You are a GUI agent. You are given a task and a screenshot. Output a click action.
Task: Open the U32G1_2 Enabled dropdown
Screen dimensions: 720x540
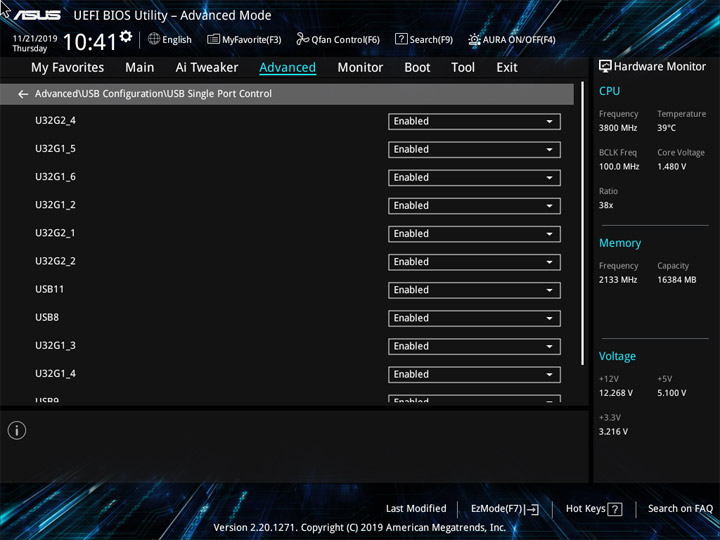pyautogui.click(x=474, y=206)
